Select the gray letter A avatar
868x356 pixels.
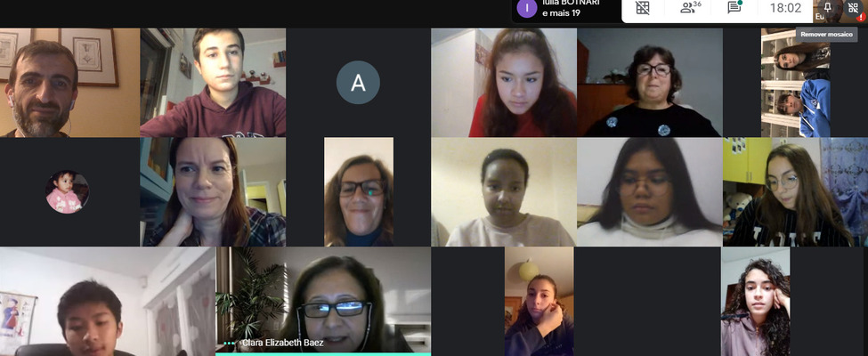click(358, 83)
